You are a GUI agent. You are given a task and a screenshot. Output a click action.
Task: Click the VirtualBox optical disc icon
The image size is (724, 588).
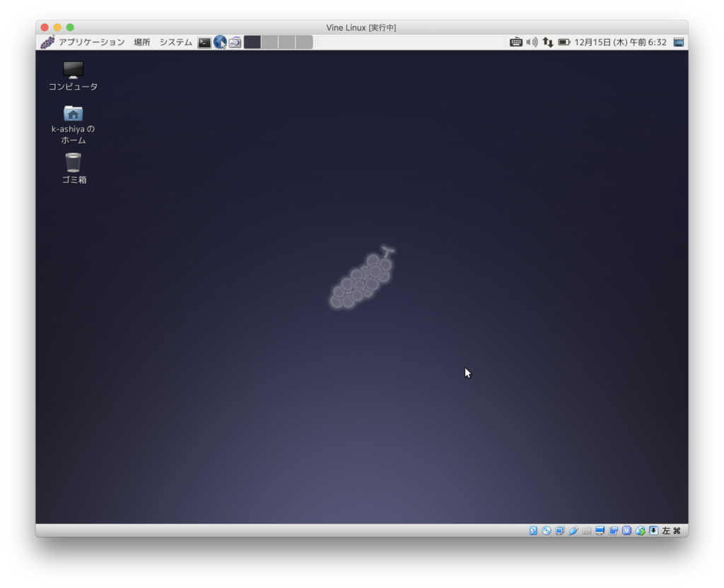point(547,530)
